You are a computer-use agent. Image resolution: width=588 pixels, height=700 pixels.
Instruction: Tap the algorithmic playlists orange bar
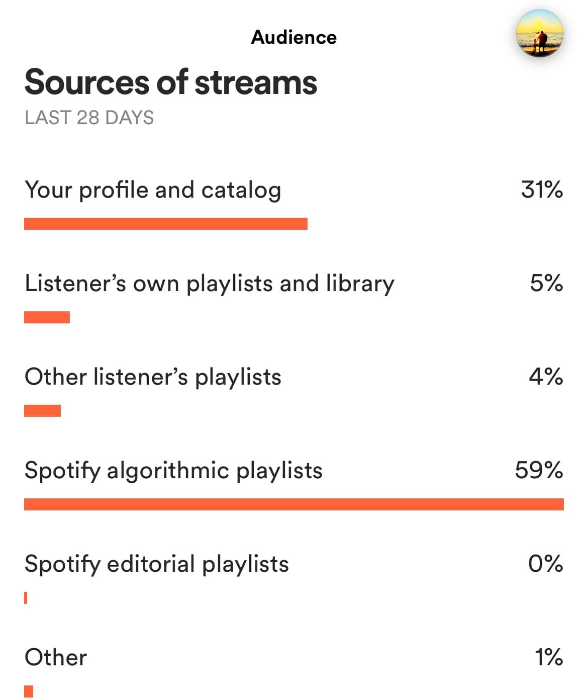click(294, 504)
